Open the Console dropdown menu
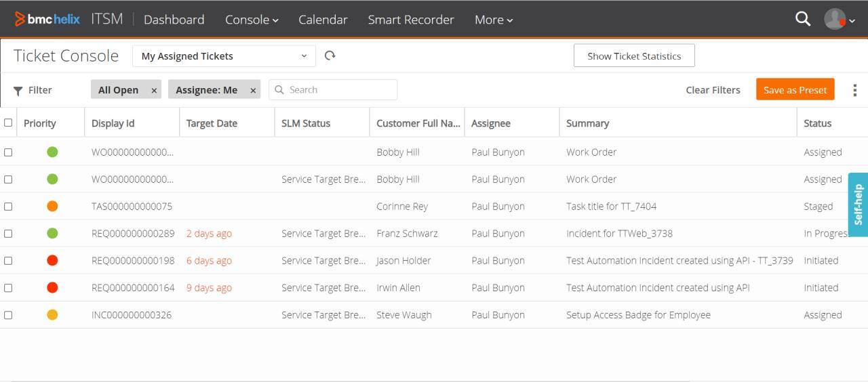This screenshot has height=382, width=868. pyautogui.click(x=252, y=20)
